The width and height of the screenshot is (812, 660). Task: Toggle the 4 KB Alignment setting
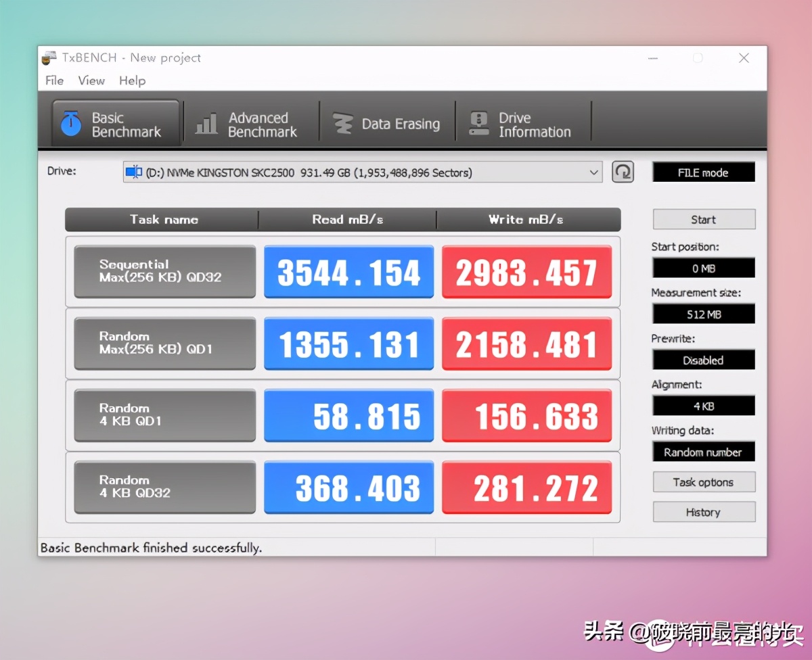click(x=703, y=406)
